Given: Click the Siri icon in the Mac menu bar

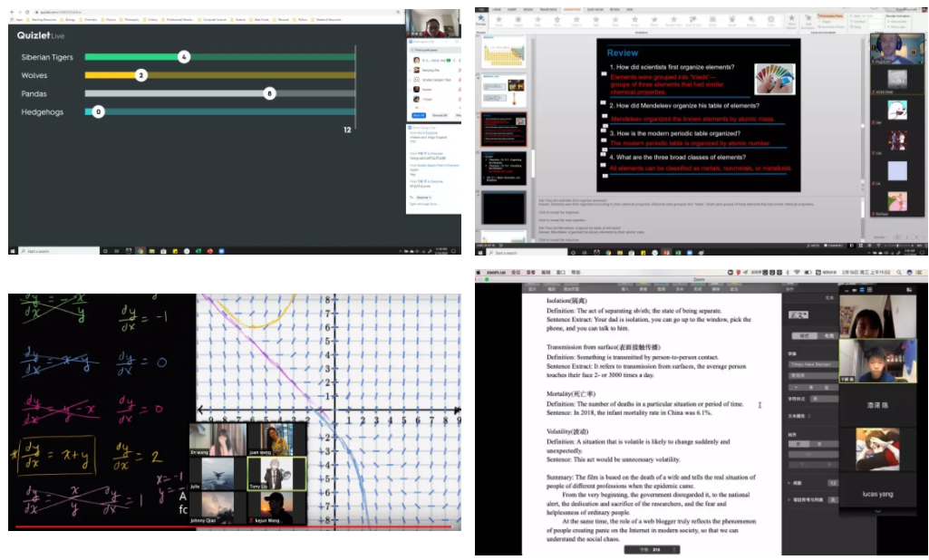Looking at the screenshot, I should point(909,273).
